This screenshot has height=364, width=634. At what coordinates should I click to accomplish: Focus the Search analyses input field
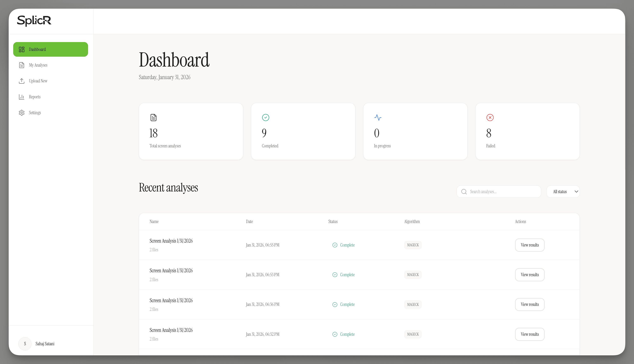point(503,192)
